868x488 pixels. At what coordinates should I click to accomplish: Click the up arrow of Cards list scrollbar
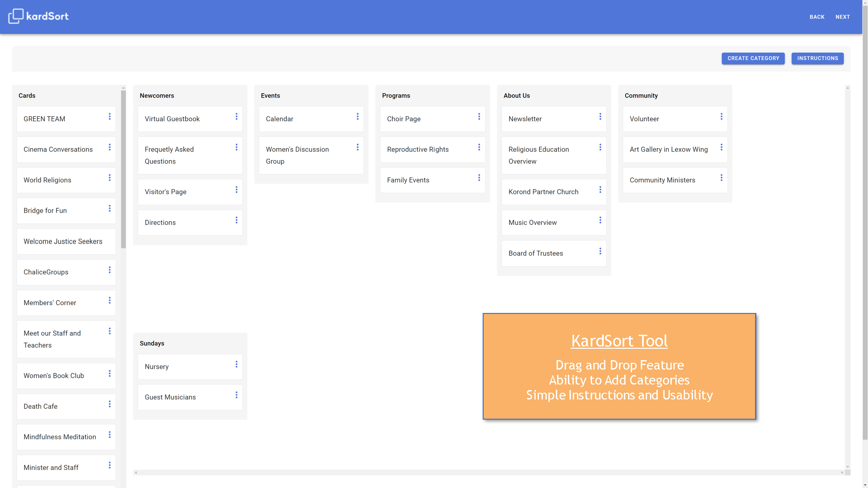tap(123, 88)
